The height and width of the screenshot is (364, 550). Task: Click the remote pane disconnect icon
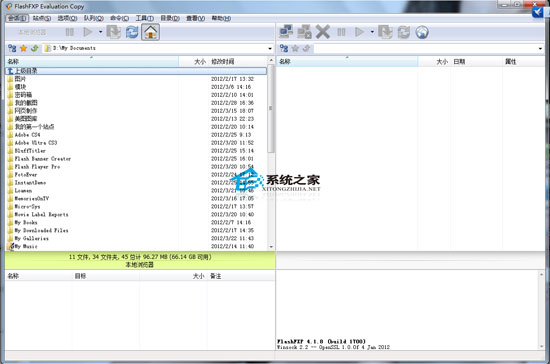[304, 32]
